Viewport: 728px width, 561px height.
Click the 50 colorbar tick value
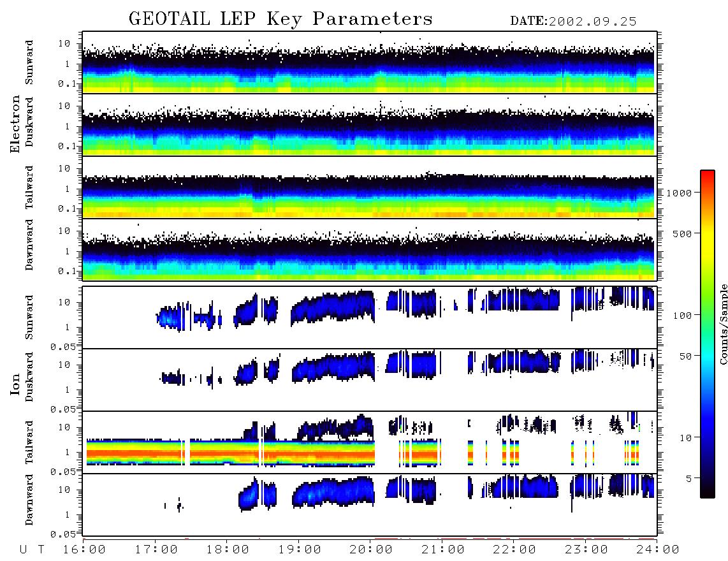click(x=685, y=356)
